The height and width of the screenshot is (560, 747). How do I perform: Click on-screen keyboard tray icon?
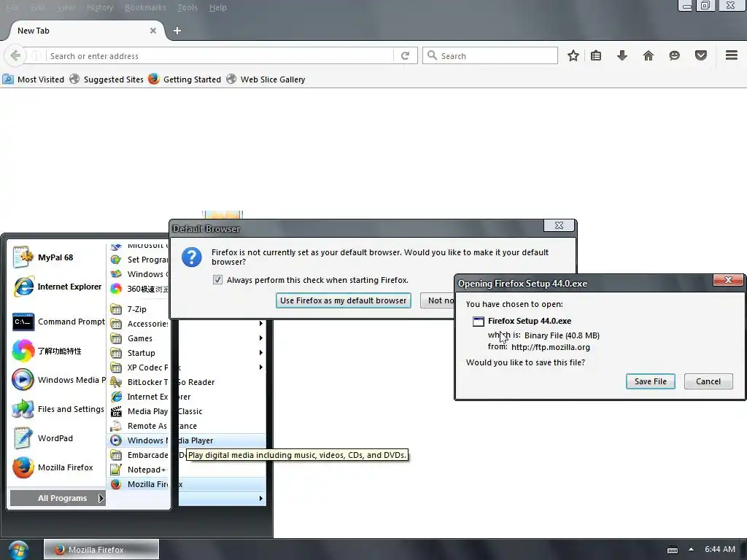pos(672,550)
